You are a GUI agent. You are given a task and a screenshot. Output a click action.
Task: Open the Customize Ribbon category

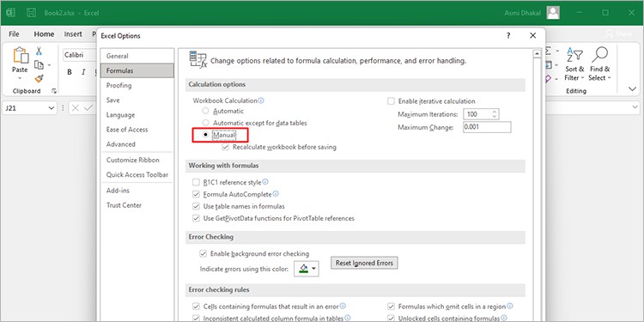coord(137,160)
